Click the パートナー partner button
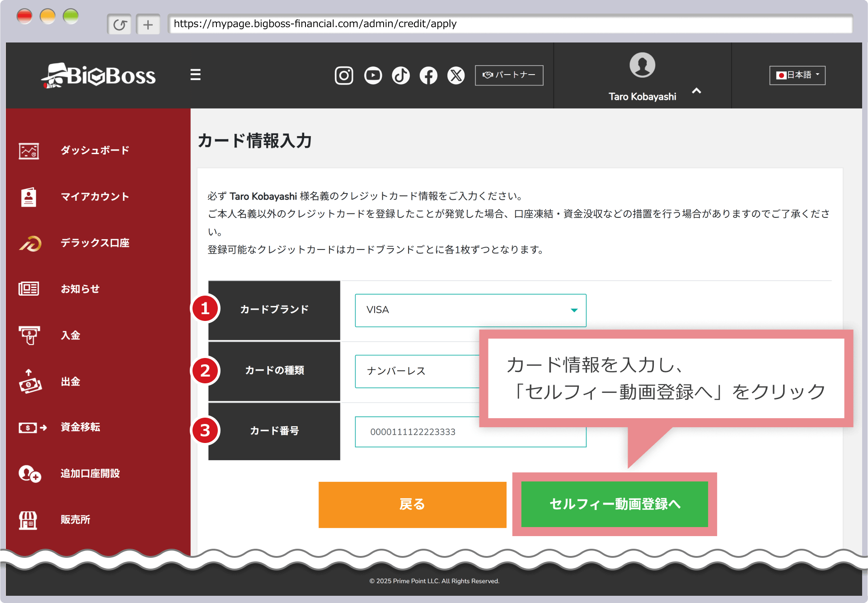The width and height of the screenshot is (868, 603). click(x=509, y=75)
